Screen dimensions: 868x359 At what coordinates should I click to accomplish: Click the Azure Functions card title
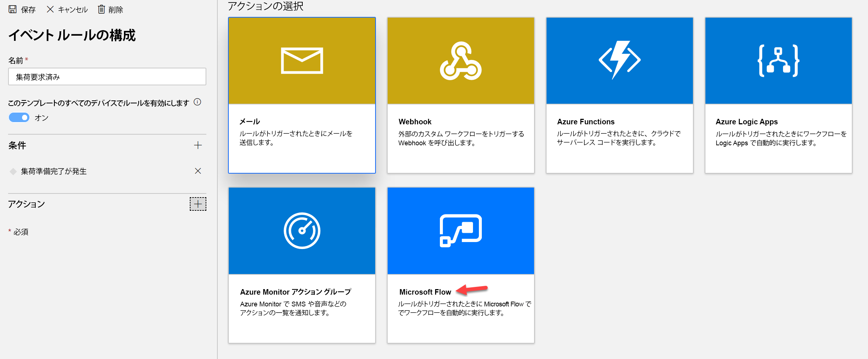(x=586, y=122)
